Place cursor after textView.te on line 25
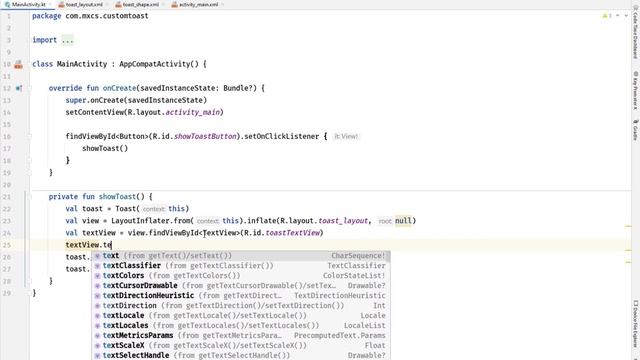 [112, 245]
